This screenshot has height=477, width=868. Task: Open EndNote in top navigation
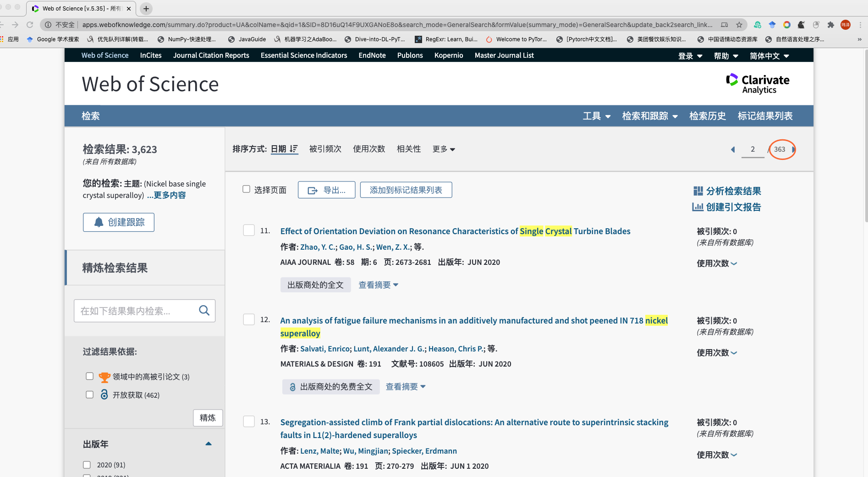coord(372,55)
